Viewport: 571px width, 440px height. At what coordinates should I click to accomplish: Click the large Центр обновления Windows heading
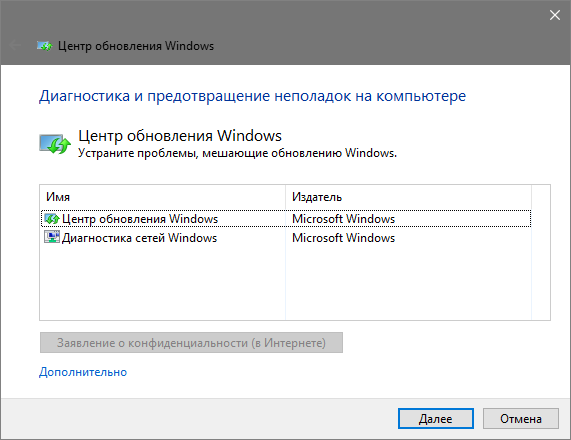coord(180,136)
